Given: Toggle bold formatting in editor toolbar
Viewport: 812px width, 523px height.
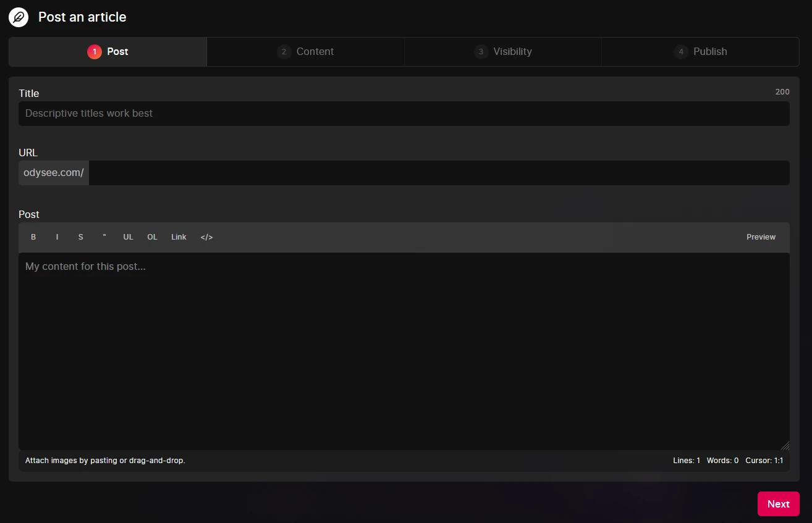Looking at the screenshot, I should pos(33,237).
